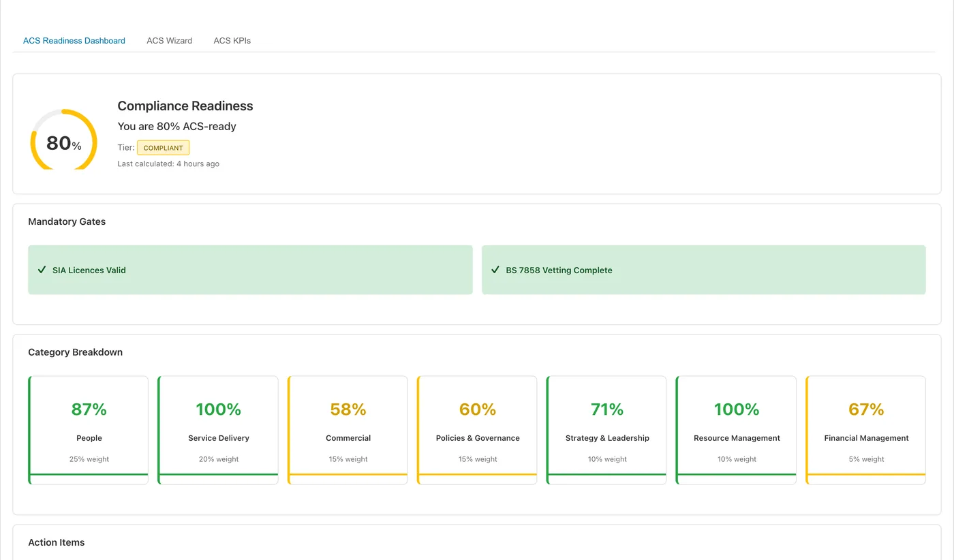Click the 67% Financial Management score
954x560 pixels.
pyautogui.click(x=866, y=409)
